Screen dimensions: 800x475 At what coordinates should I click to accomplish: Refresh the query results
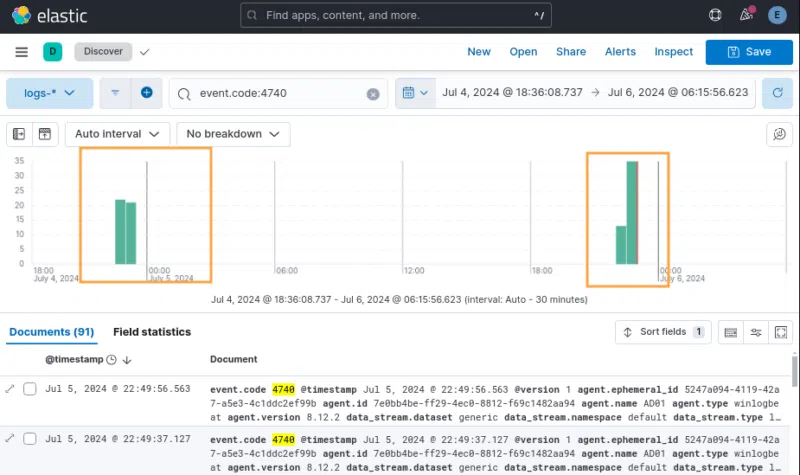[x=777, y=93]
